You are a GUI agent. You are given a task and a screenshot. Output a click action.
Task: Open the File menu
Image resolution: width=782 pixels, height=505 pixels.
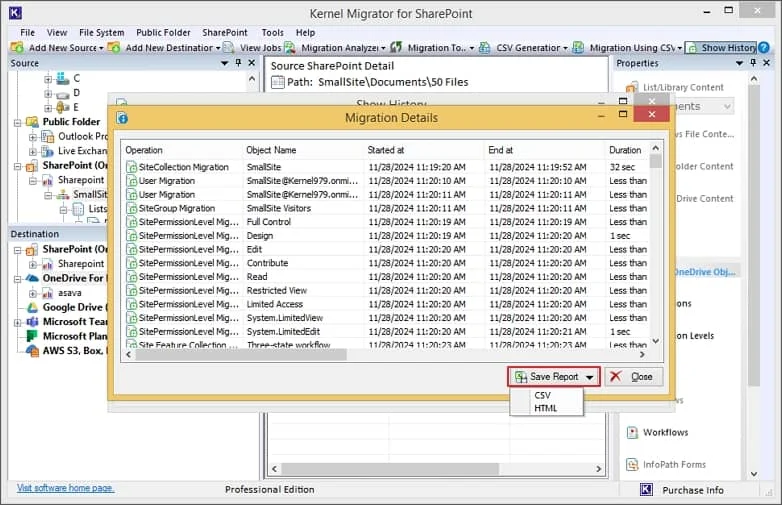[x=27, y=32]
